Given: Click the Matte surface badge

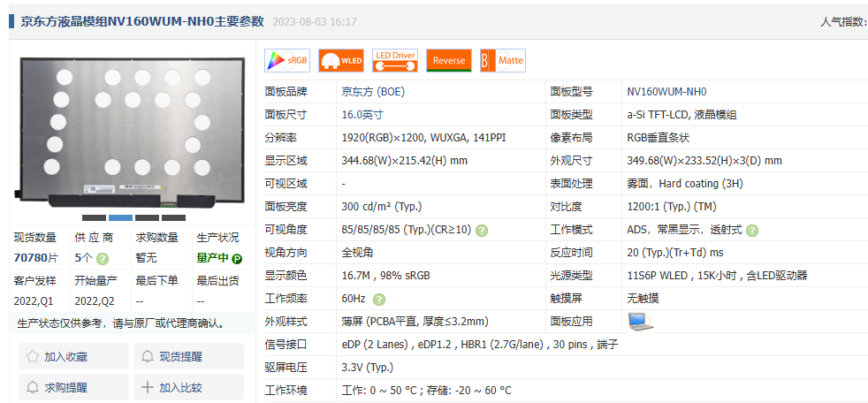Looking at the screenshot, I should pos(503,60).
